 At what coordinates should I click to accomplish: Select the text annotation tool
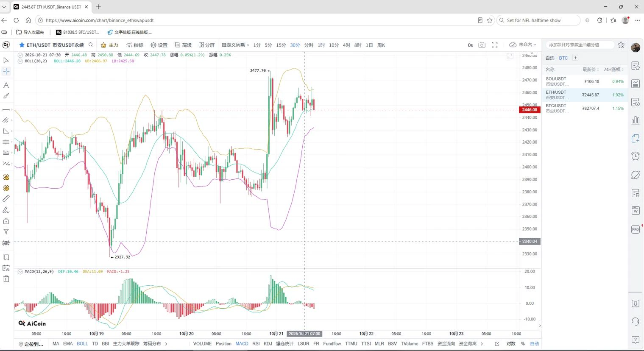click(x=6, y=85)
